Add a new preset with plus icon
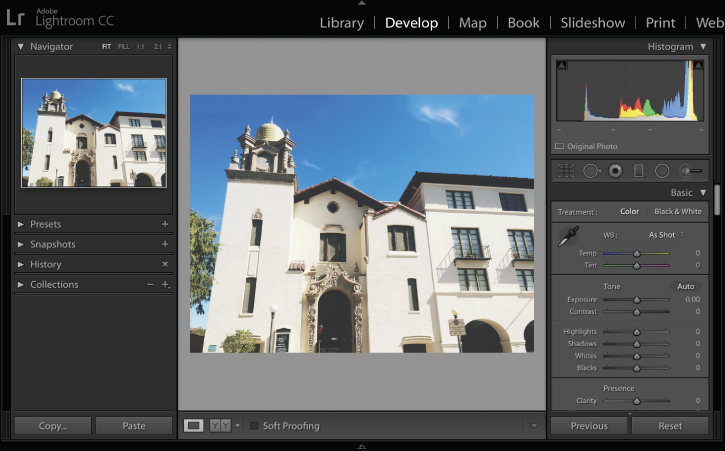 [165, 224]
